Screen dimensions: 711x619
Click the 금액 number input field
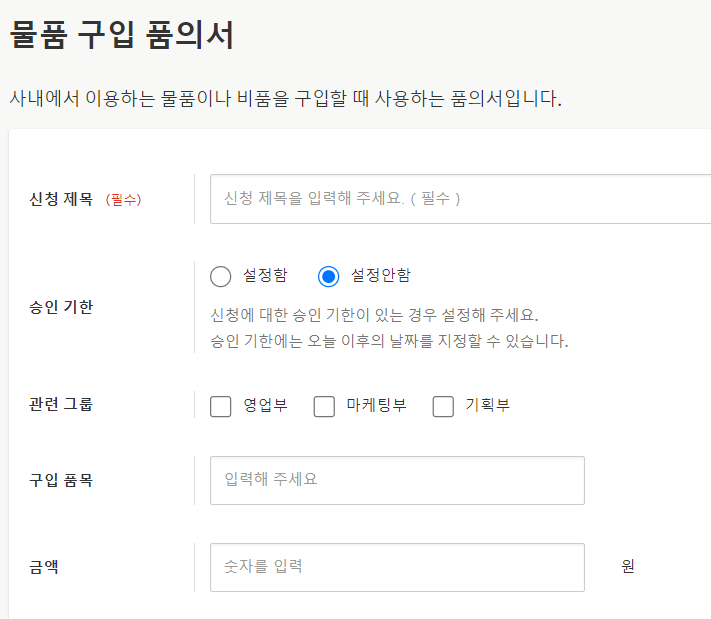coord(397,567)
